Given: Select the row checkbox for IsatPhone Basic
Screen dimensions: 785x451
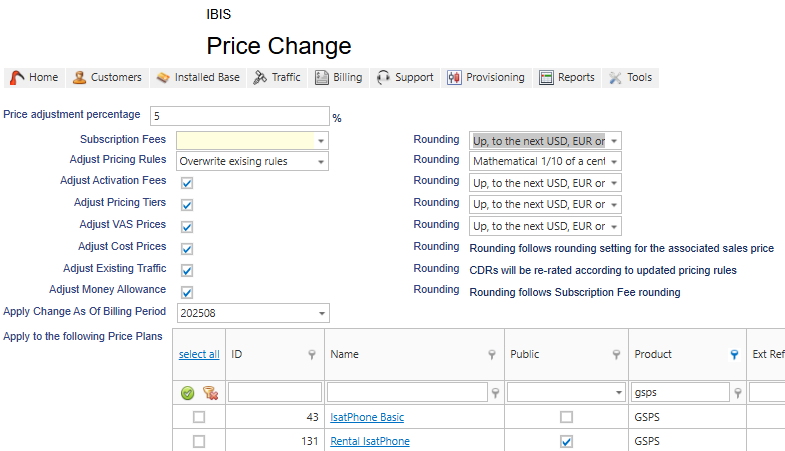Looking at the screenshot, I should pyautogui.click(x=199, y=417).
